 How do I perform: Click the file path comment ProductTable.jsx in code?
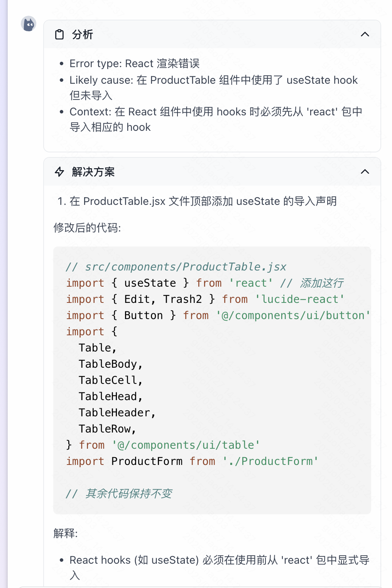click(176, 267)
